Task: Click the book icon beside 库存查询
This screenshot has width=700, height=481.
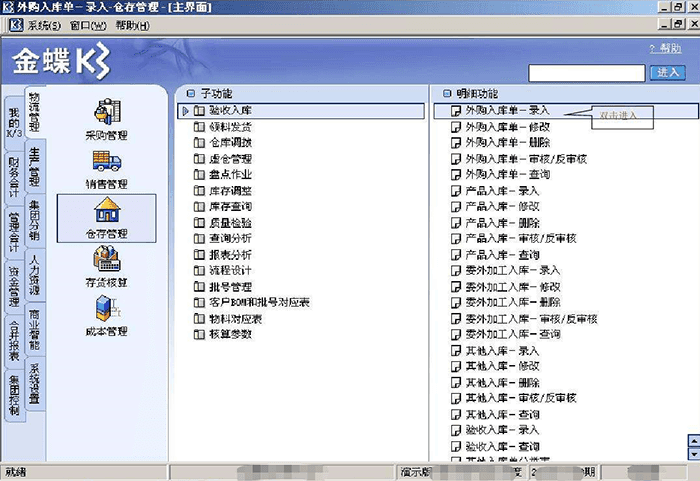Action: tap(199, 206)
